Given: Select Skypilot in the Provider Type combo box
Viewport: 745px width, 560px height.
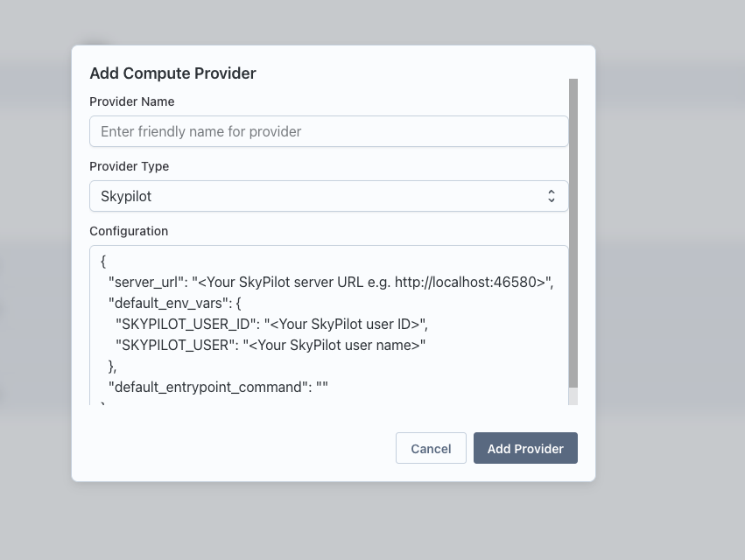Looking at the screenshot, I should (x=328, y=196).
